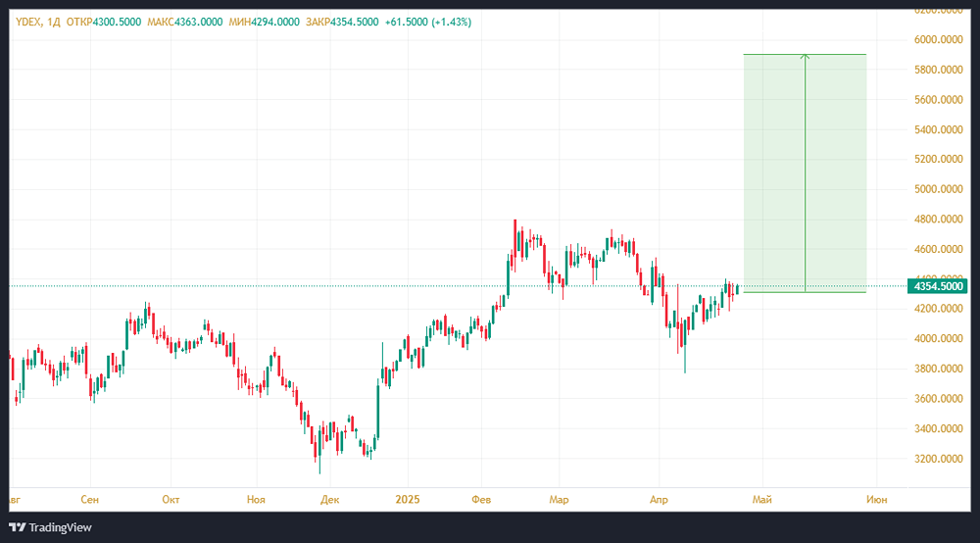Click the 5600.0000 price axis label
The image size is (980, 543).
coord(938,99)
